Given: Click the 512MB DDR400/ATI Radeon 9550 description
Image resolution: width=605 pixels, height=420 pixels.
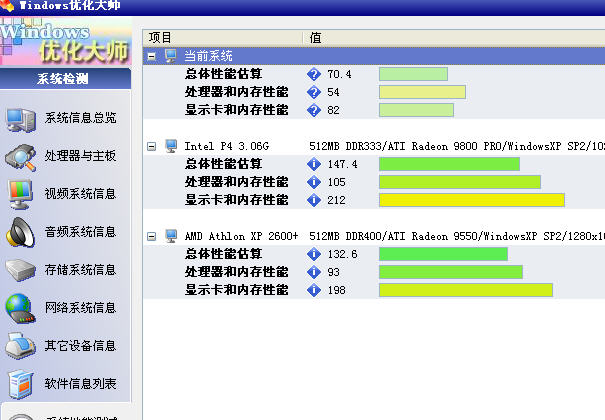Looking at the screenshot, I should (457, 236).
